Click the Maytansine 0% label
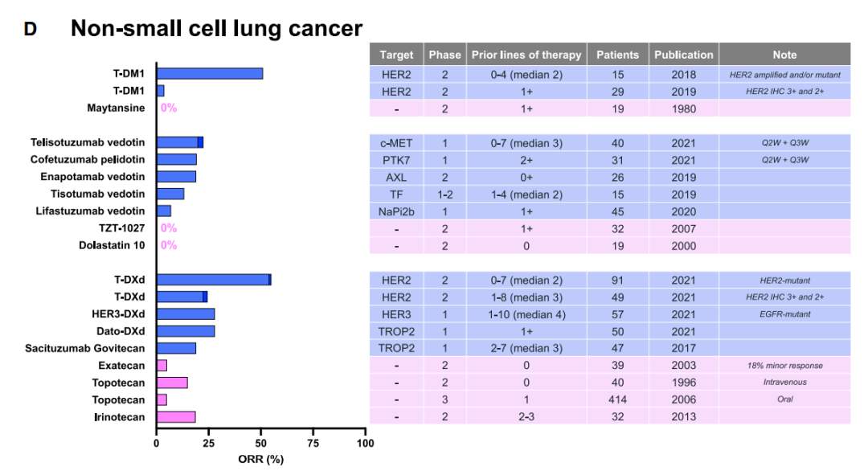This screenshot has width=868, height=471. point(168,108)
